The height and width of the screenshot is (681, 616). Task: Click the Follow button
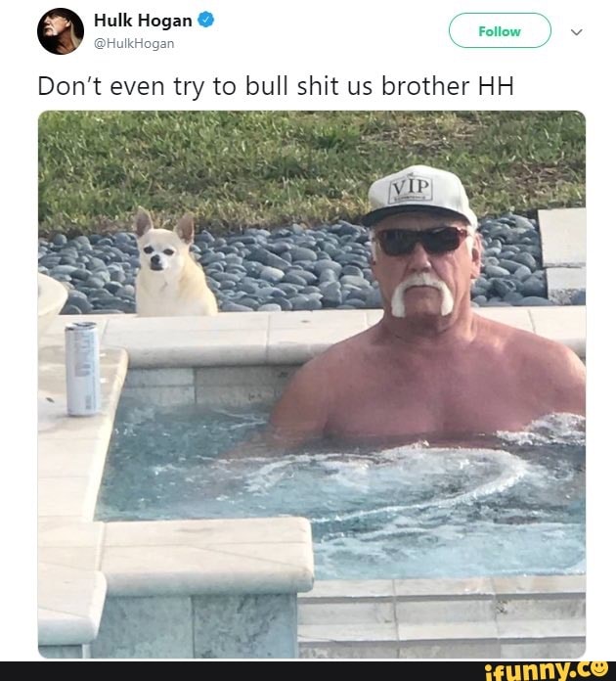tap(500, 30)
